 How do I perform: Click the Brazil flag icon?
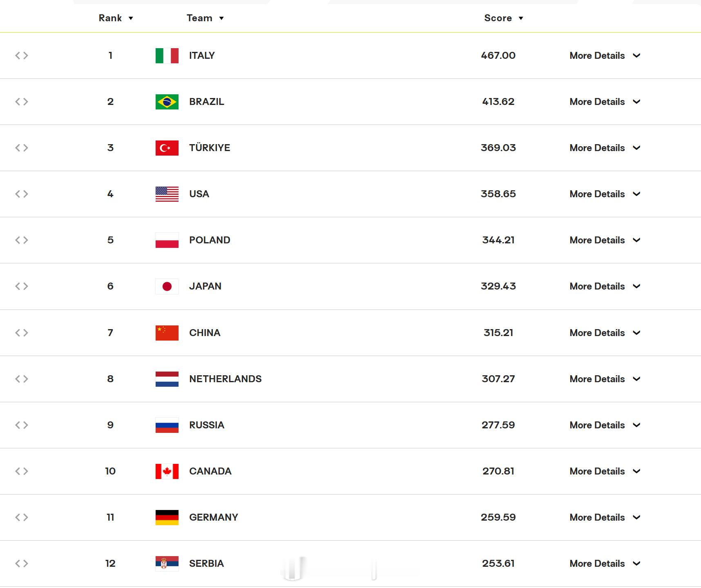[167, 102]
